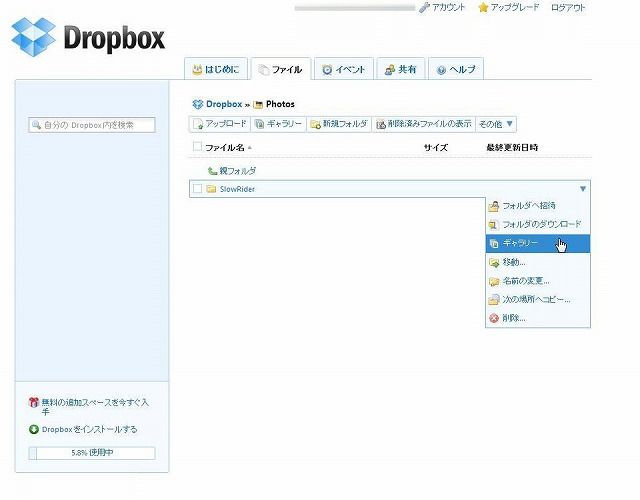Image resolution: width=640 pixels, height=500 pixels.
Task: Click the 削除済みファイルの表示 button
Action: pos(424,124)
